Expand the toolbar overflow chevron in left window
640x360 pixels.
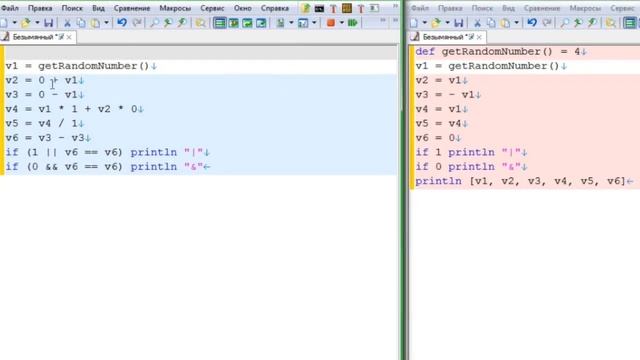(x=383, y=20)
